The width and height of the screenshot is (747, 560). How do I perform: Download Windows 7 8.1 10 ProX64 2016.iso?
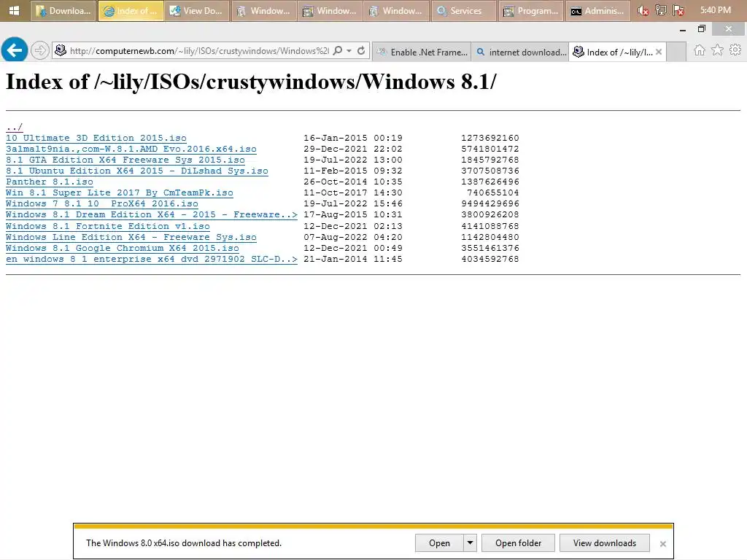pyautogui.click(x=102, y=204)
